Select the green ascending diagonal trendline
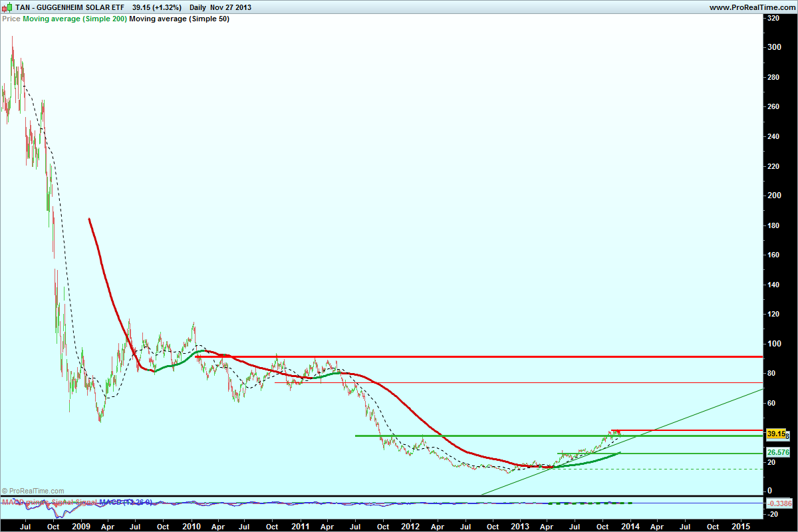The width and height of the screenshot is (798, 532). tap(698, 412)
